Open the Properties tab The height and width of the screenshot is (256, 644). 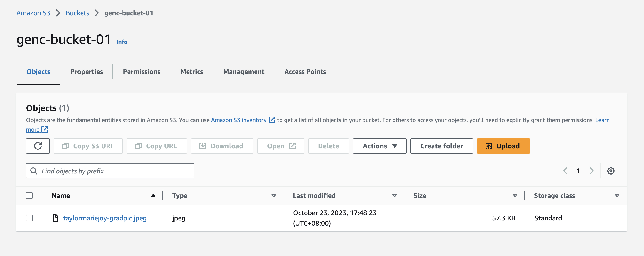(87, 72)
